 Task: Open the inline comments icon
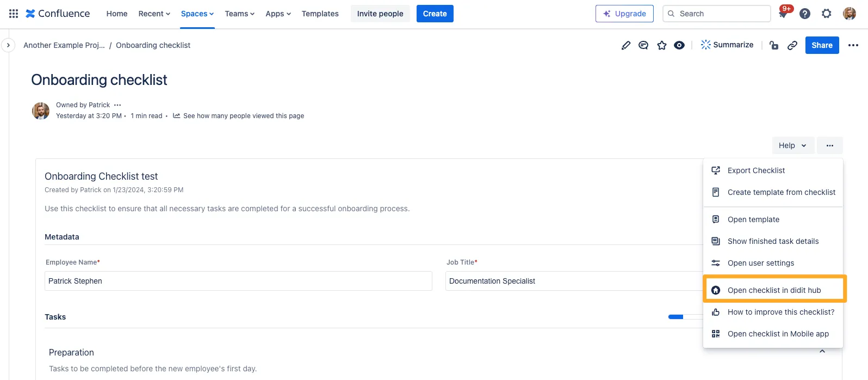pyautogui.click(x=643, y=45)
